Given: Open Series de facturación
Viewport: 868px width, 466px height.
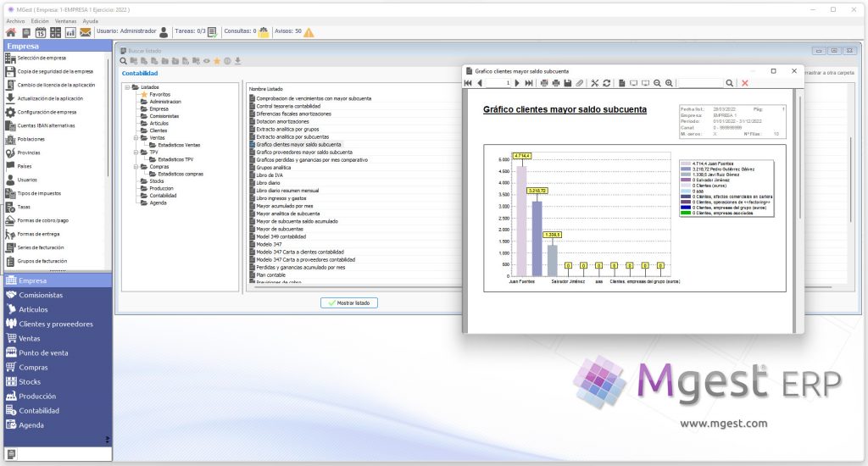Looking at the screenshot, I should pyautogui.click(x=41, y=247).
